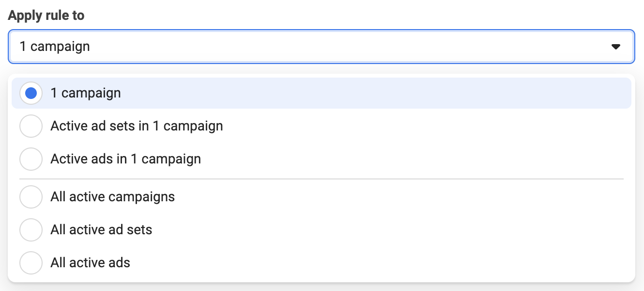Viewport: 644px width, 291px height.
Task: Click the dropdown arrow in Apply rule to
Action: [x=615, y=47]
